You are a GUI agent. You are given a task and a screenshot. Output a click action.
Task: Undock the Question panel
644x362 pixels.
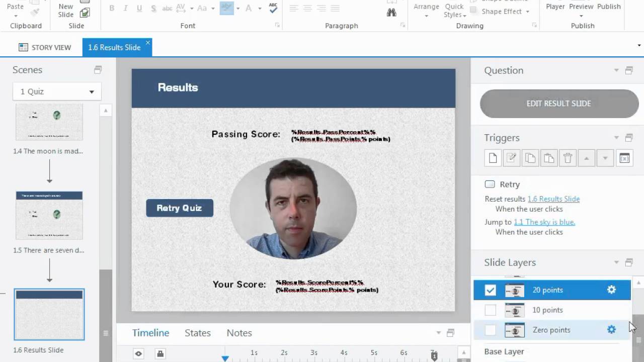(629, 70)
